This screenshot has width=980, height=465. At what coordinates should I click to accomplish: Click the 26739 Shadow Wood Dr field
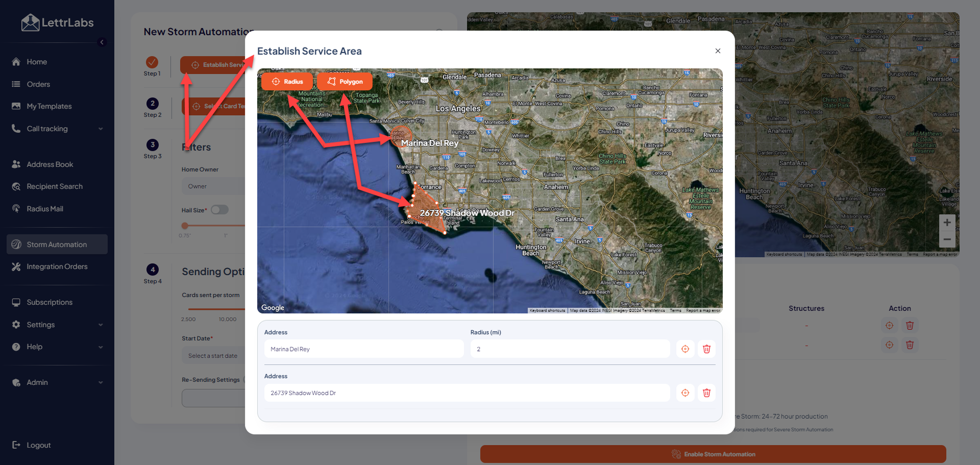467,393
